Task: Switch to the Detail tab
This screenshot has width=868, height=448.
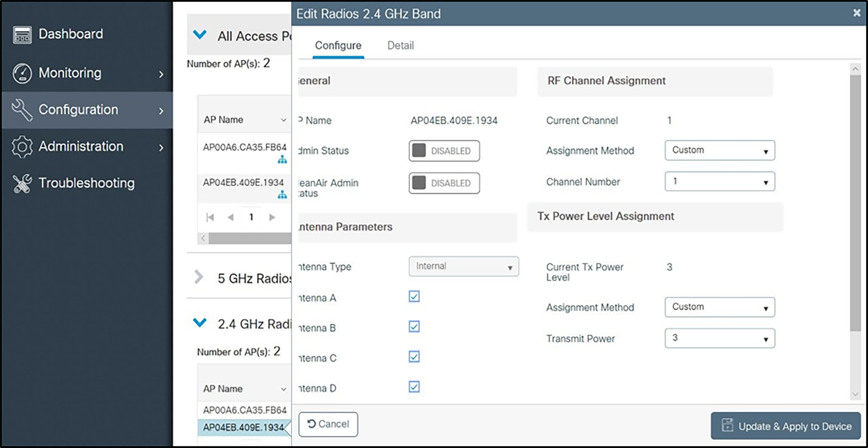Action: [x=400, y=45]
